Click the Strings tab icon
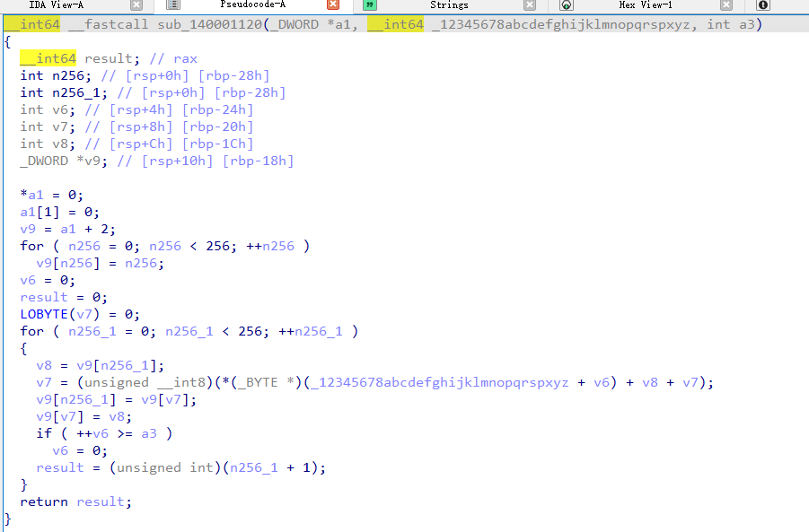Screen dimensions: 809x532 click(370, 5)
